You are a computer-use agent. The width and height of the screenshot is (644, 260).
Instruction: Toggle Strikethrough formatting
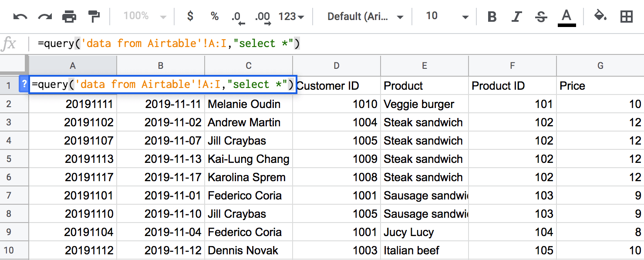[541, 17]
